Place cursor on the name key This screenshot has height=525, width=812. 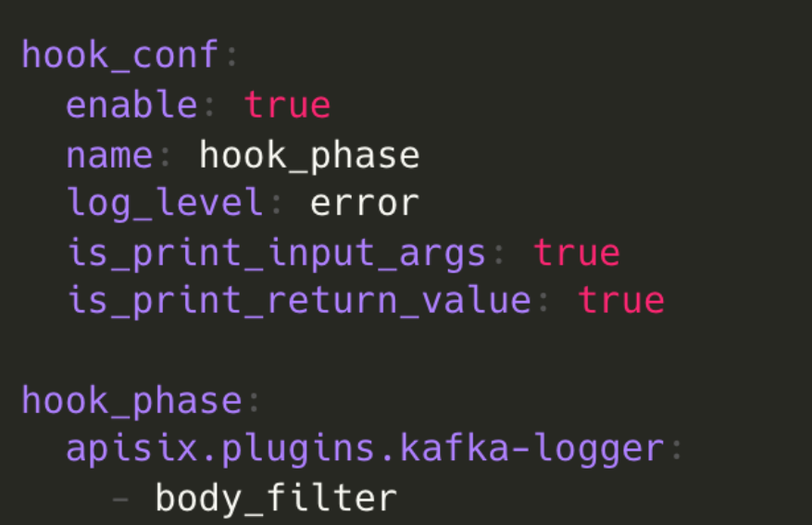[108, 155]
